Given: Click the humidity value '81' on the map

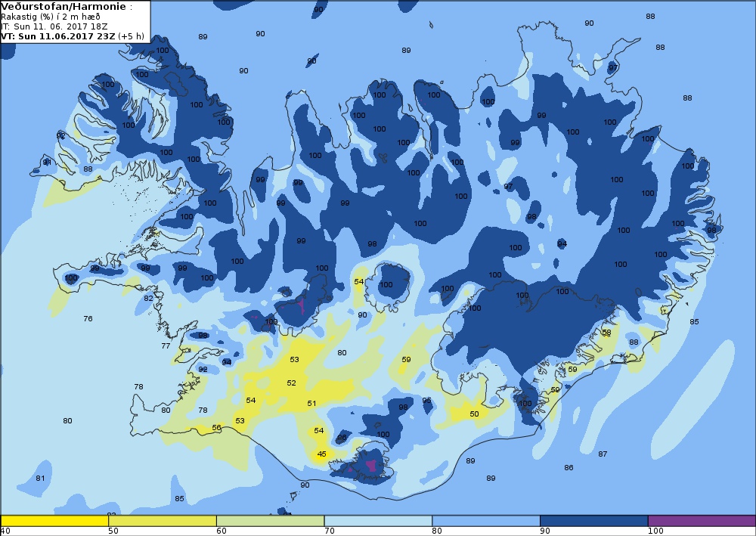Looking at the screenshot, I should (x=40, y=478).
